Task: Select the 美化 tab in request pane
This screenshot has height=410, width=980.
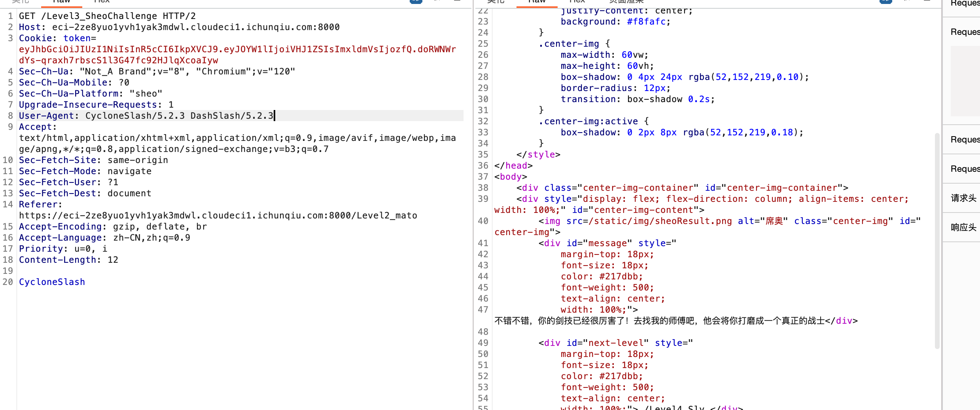Action: pos(20,2)
